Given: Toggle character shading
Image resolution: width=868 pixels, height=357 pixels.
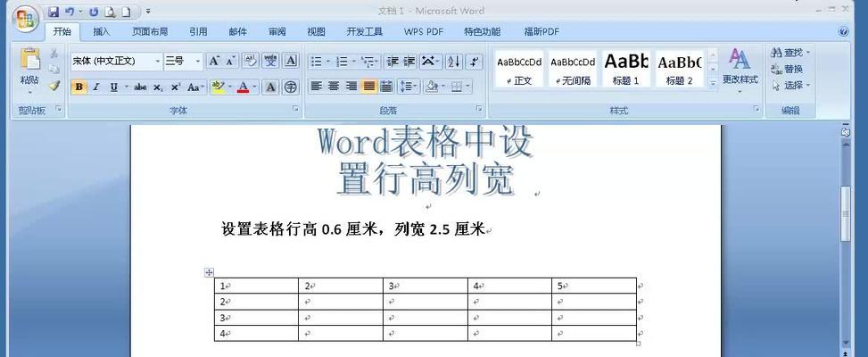Looking at the screenshot, I should (x=270, y=87).
